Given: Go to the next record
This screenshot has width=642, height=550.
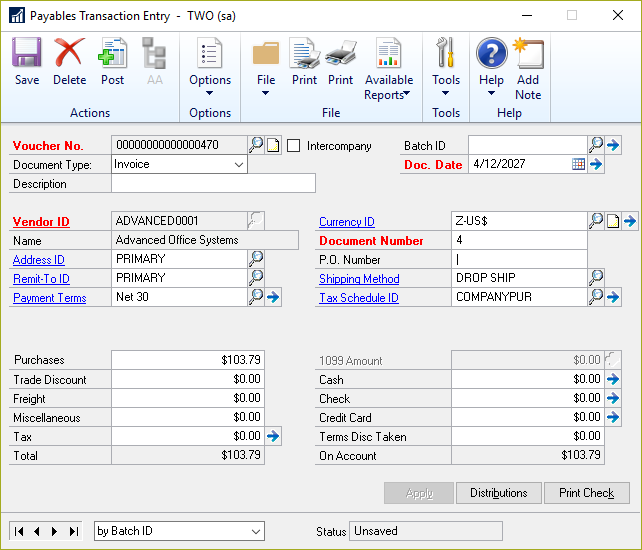Looking at the screenshot, I should coord(54,531).
